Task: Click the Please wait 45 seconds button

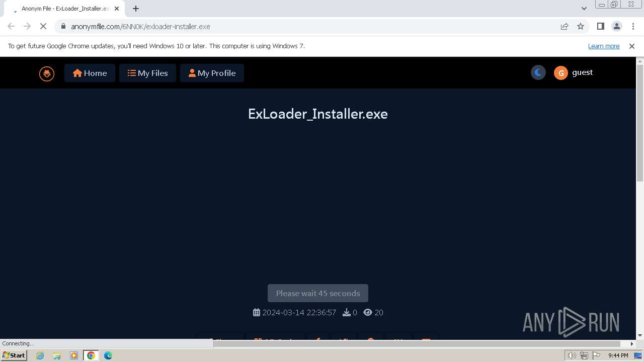Action: (x=318, y=293)
